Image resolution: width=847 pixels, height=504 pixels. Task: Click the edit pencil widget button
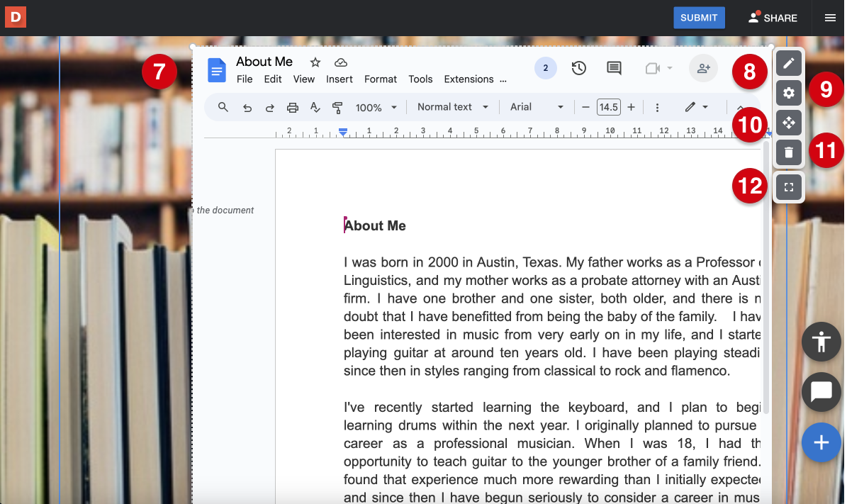[x=789, y=63]
